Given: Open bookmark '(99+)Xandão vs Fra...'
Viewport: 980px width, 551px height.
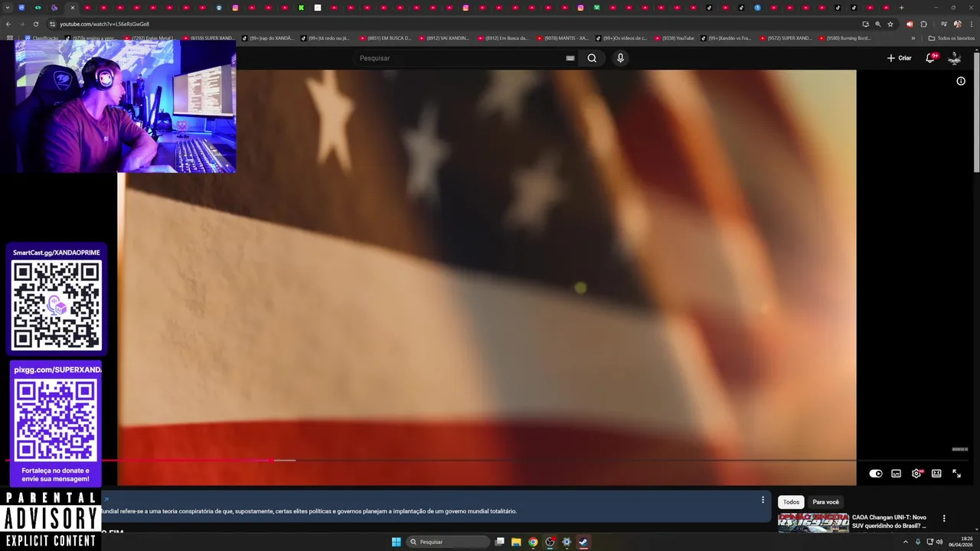Looking at the screenshot, I should click(x=726, y=38).
